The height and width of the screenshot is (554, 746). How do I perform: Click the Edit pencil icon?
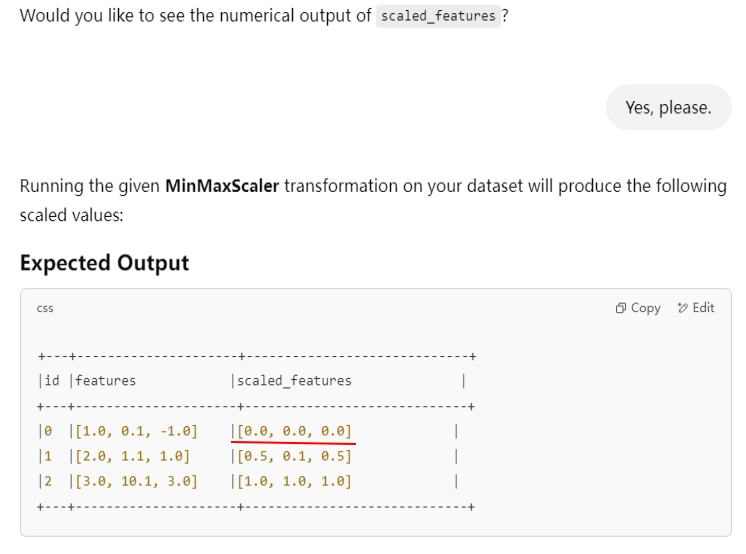tap(683, 308)
